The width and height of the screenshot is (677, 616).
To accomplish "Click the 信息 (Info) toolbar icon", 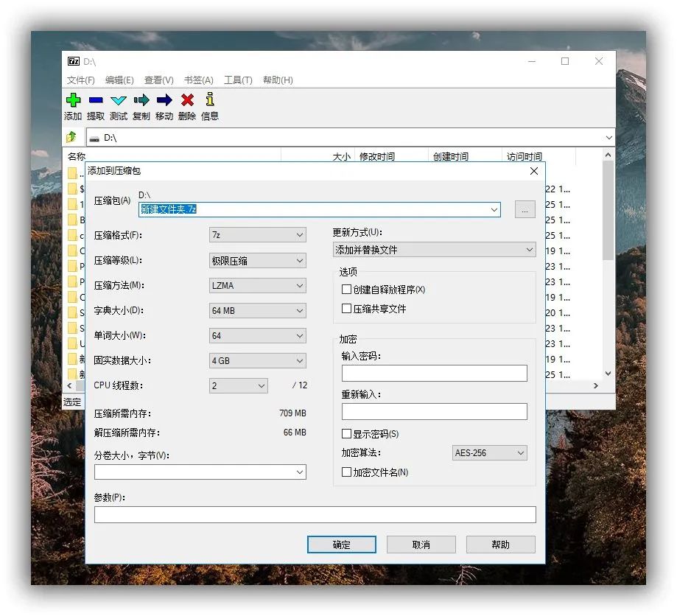I will click(210, 99).
